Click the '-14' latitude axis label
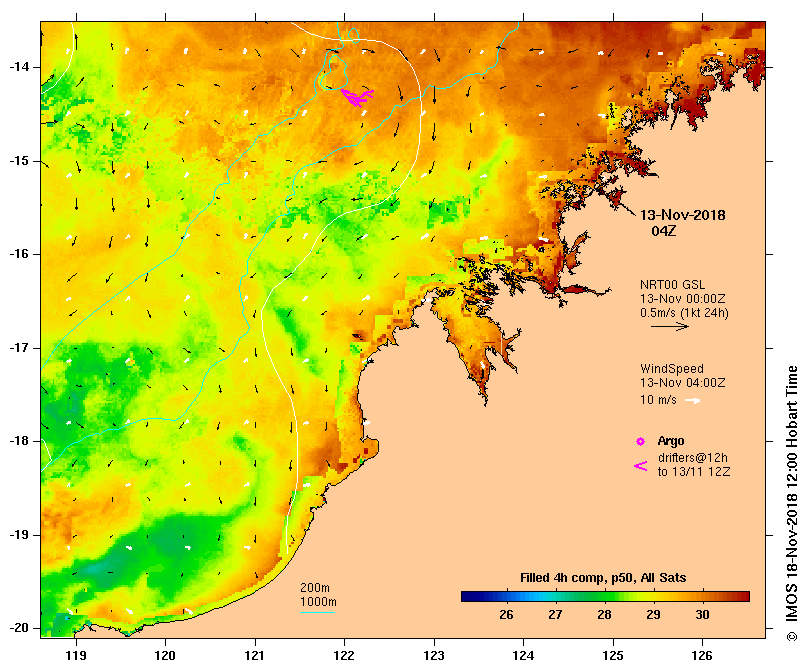The width and height of the screenshot is (809, 672). pos(19,67)
